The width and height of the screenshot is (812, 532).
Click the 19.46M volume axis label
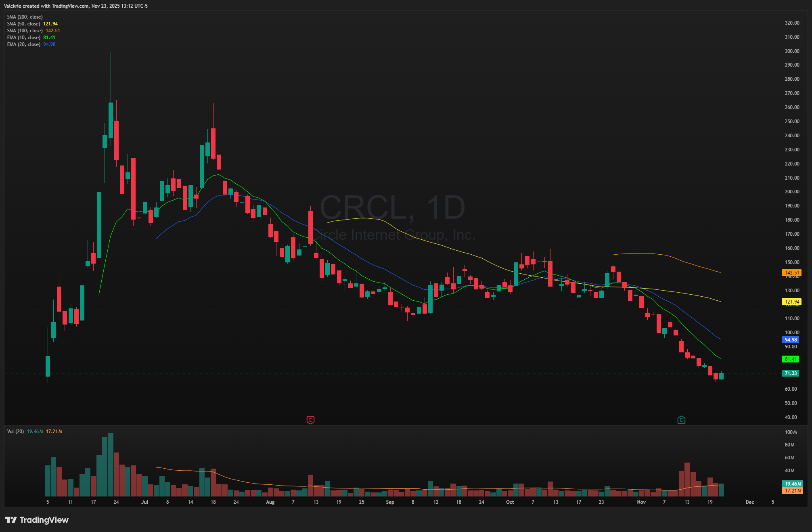[793, 484]
